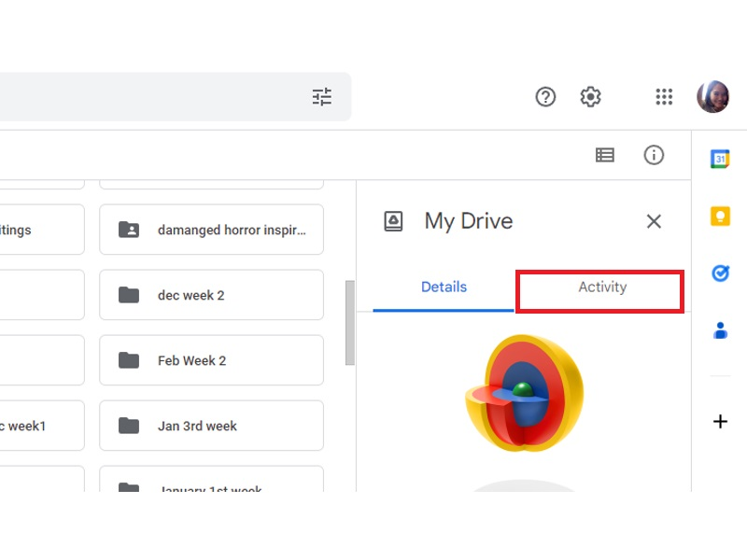
Task: Get add-ons with plus icon
Action: 720,422
